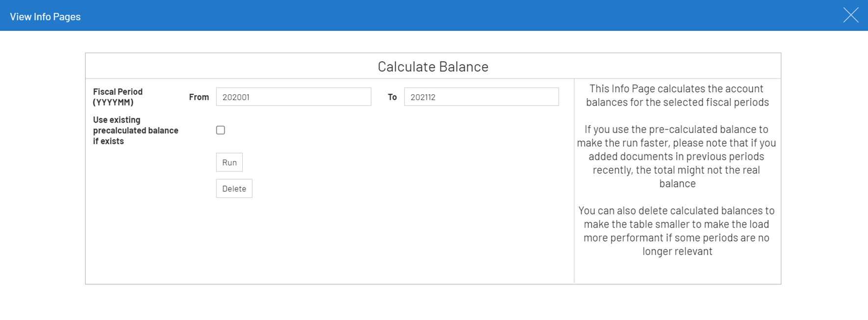The height and width of the screenshot is (320, 868).
Task: Click the From label
Action: click(x=199, y=97)
